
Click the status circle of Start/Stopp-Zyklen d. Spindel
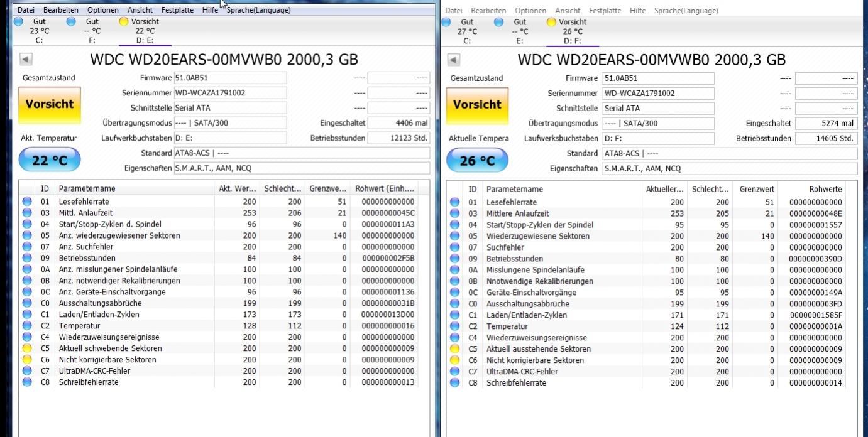click(27, 224)
